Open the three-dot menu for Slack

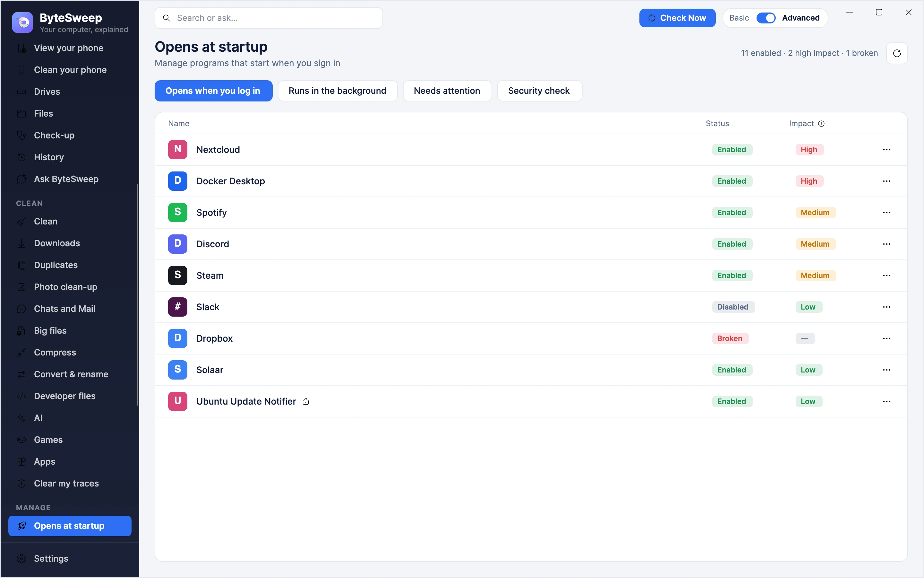coord(886,307)
